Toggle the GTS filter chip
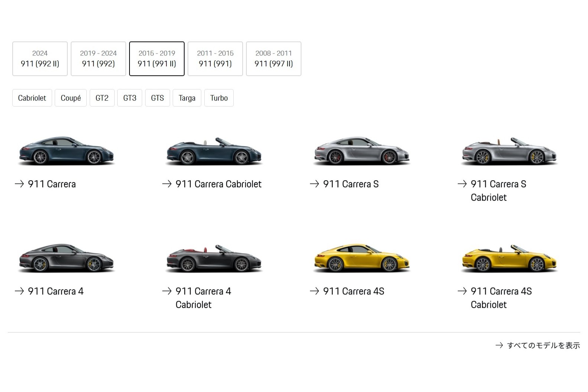Screen dimensions: 588x392 coord(157,98)
